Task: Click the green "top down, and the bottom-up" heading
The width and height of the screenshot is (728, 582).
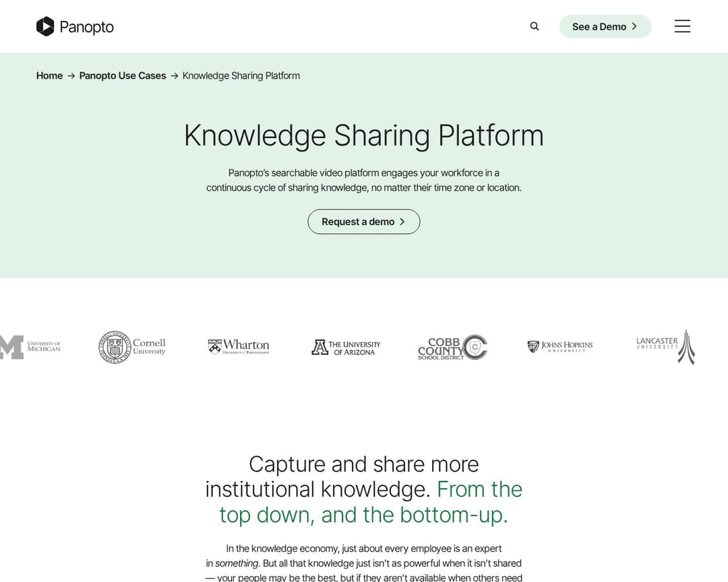Action: click(363, 515)
